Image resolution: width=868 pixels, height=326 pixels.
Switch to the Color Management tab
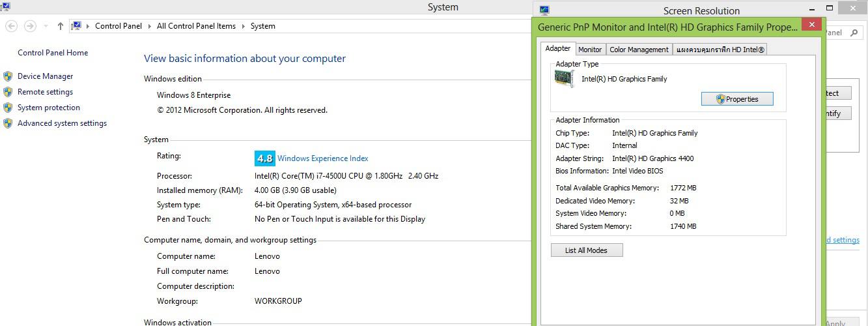click(639, 50)
